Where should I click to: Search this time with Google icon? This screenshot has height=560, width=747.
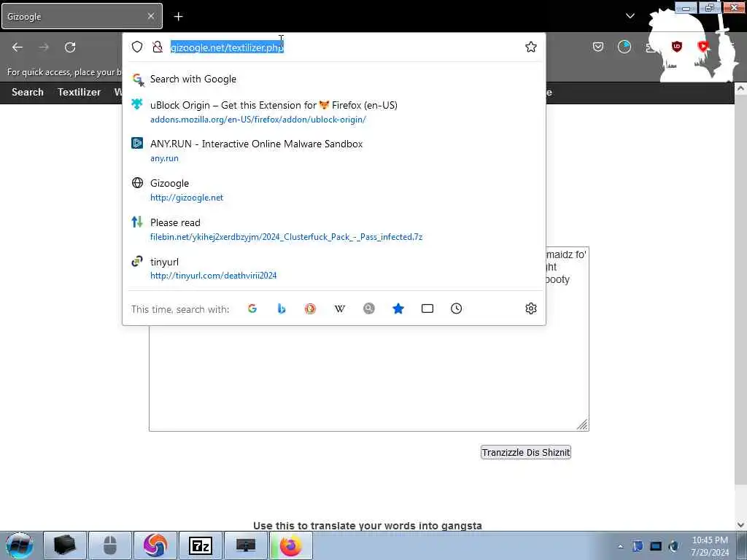coord(252,308)
